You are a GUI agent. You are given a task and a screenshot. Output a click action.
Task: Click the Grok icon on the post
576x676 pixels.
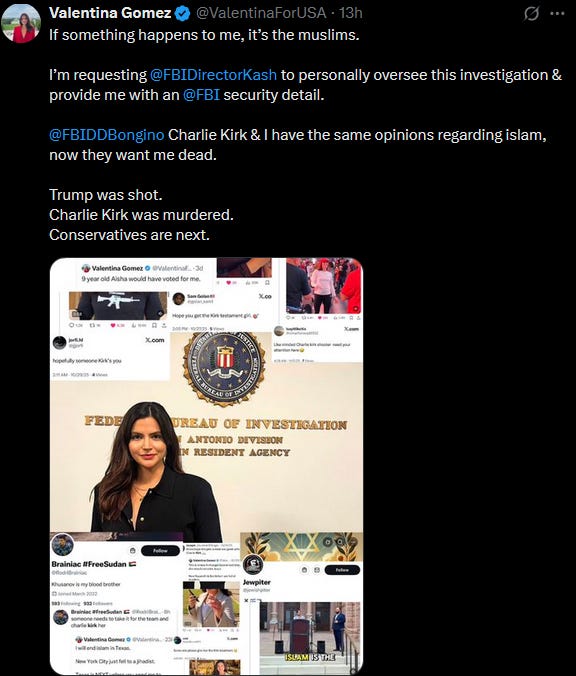(532, 14)
